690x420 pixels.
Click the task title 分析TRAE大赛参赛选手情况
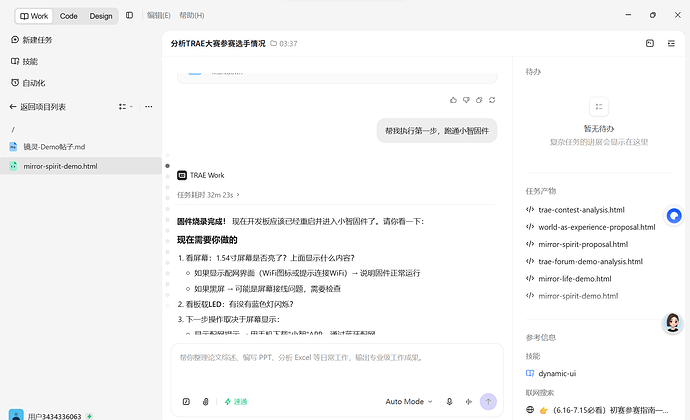(218, 43)
